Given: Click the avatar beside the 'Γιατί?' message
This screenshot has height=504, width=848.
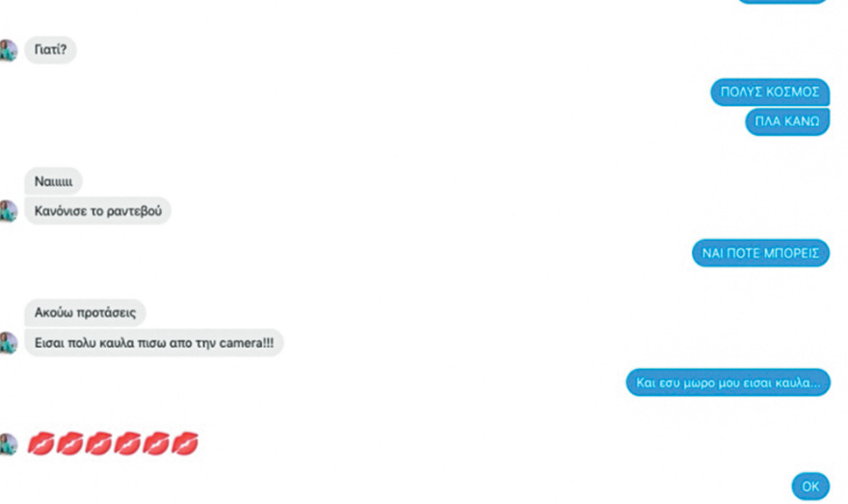Looking at the screenshot, I should tap(8, 50).
